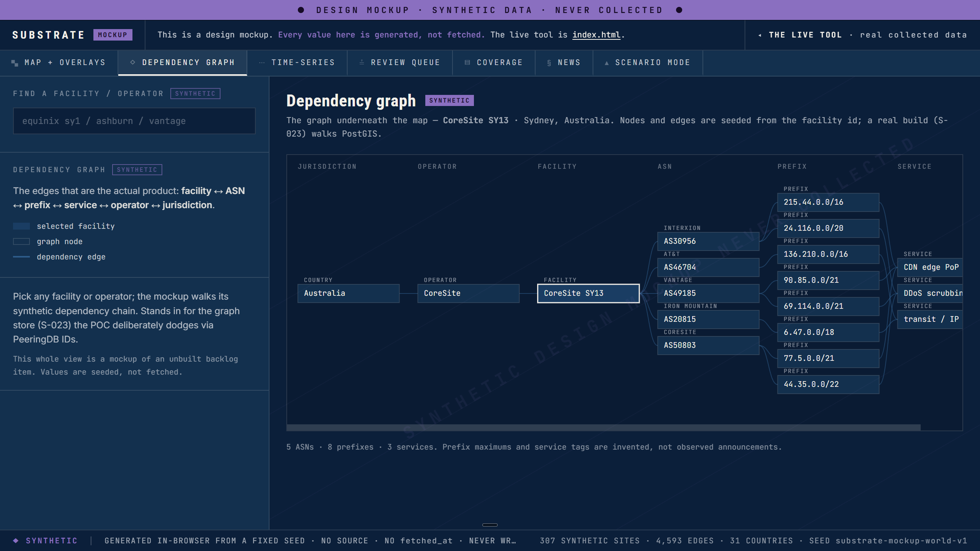The width and height of the screenshot is (980, 551).
Task: Click the graph node legend swatch
Action: [x=21, y=241]
